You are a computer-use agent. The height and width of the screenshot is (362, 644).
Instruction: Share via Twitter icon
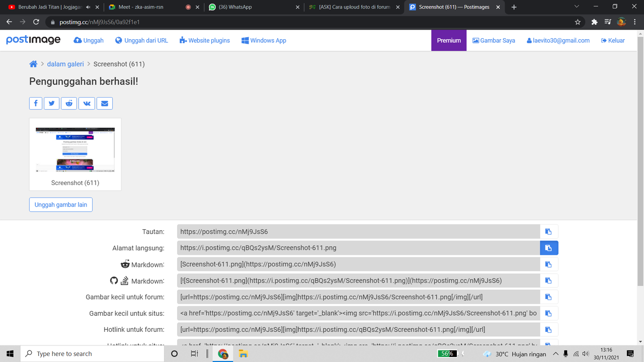coord(51,103)
